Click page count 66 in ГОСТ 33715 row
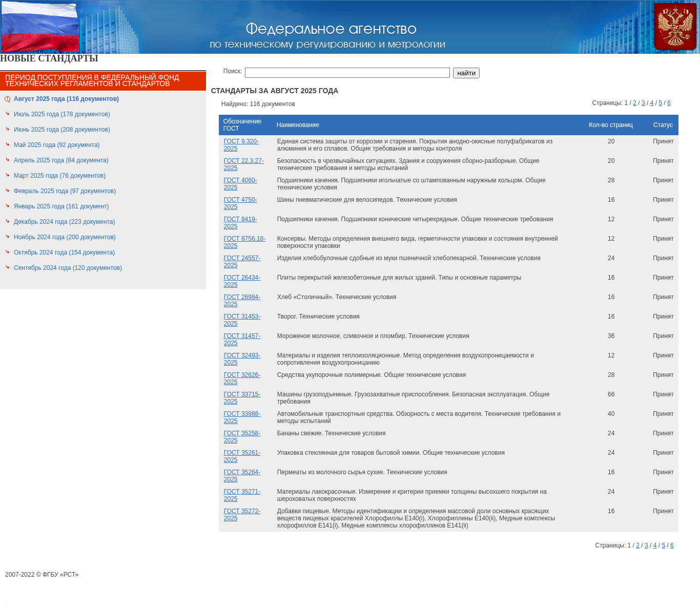Viewport: 700px width, 612px height. click(x=611, y=394)
